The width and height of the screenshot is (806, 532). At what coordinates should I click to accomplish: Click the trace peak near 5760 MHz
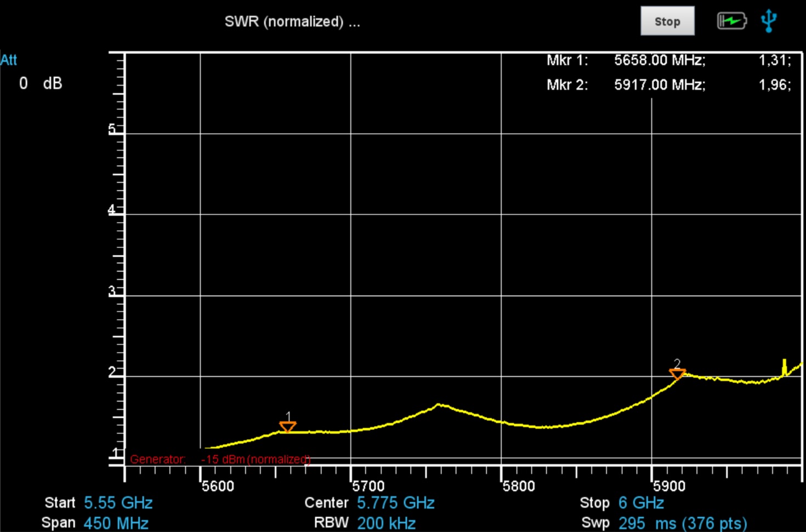[x=439, y=405]
